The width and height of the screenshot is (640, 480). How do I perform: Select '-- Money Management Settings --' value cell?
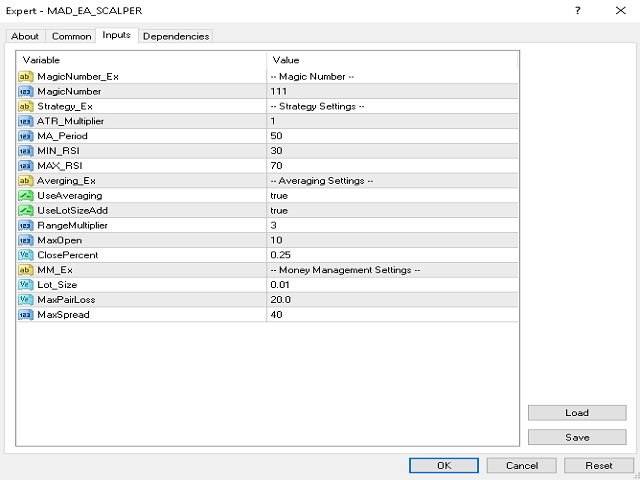point(392,270)
